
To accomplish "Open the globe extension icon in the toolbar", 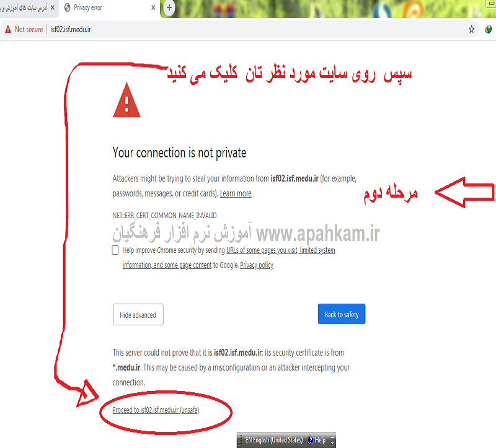I will coord(488,29).
